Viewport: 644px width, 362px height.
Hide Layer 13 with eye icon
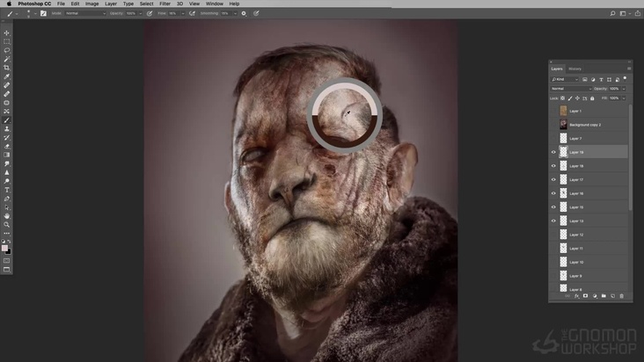coord(553,221)
